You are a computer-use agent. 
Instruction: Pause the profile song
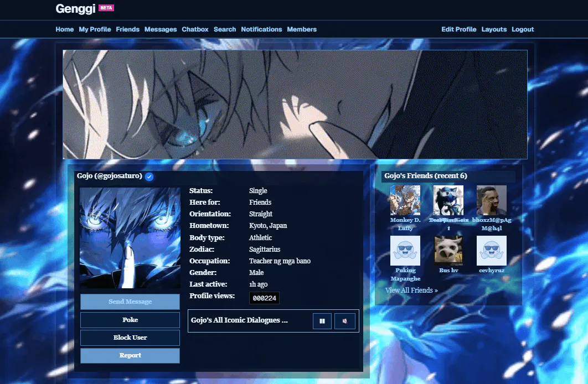(322, 321)
